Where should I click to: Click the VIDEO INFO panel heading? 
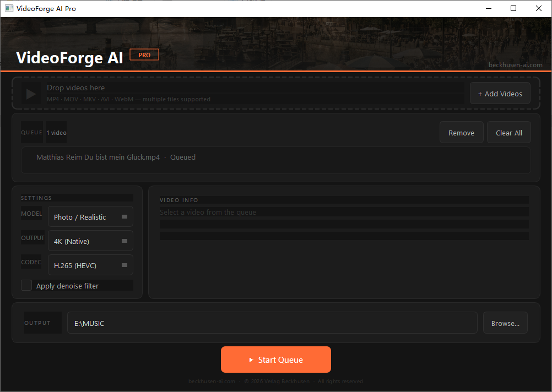tap(179, 200)
